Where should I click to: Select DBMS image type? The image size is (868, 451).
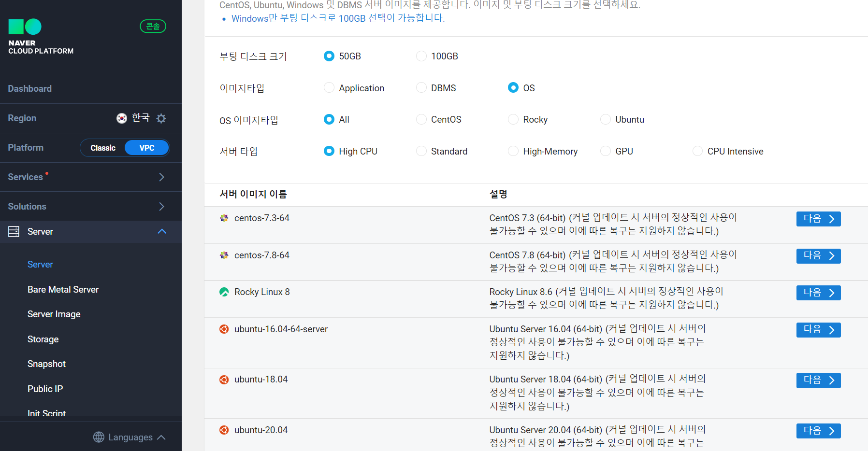tap(421, 88)
